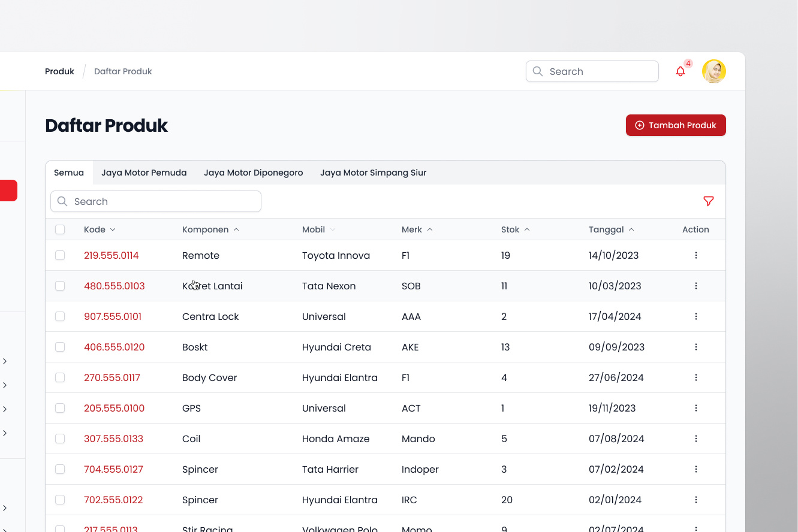Click the Tambah Produk button

click(x=676, y=125)
